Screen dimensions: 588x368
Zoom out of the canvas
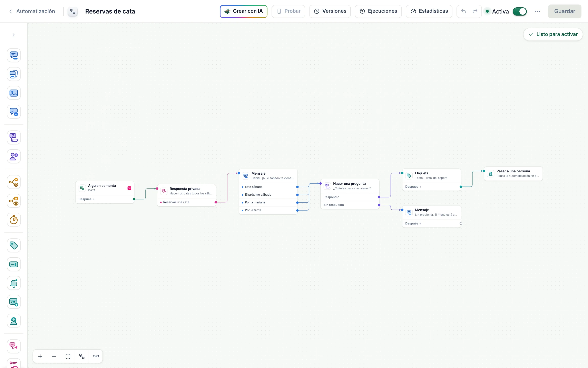point(54,356)
